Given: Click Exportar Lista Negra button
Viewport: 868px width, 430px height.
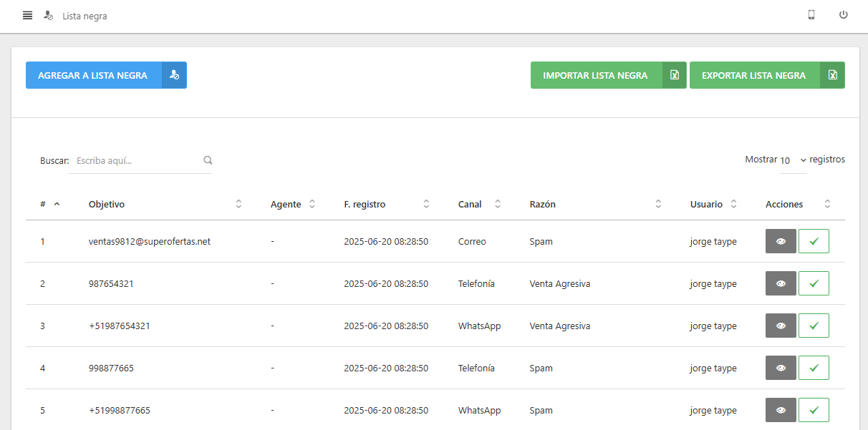Looking at the screenshot, I should coord(753,75).
